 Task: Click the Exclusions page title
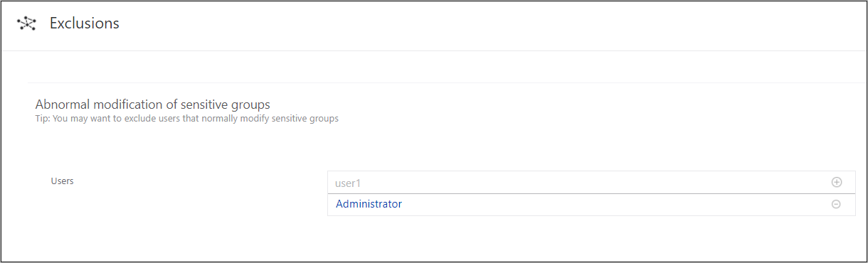pyautogui.click(x=85, y=23)
